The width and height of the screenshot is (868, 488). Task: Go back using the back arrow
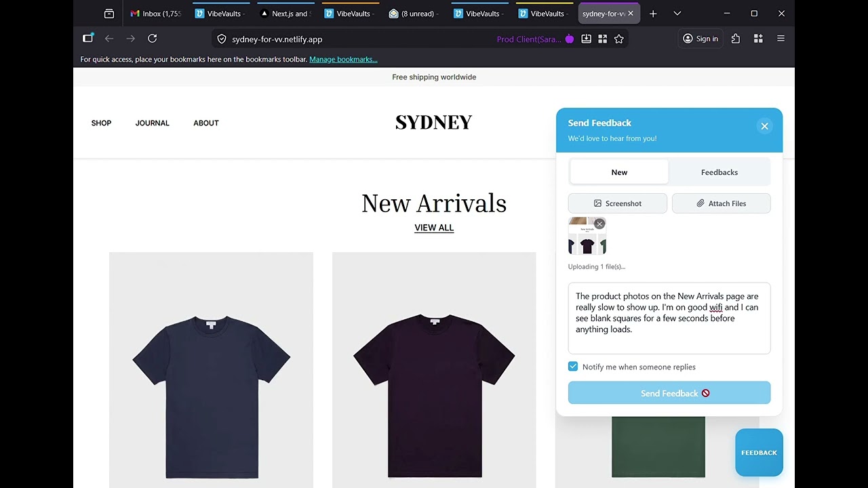click(x=109, y=39)
